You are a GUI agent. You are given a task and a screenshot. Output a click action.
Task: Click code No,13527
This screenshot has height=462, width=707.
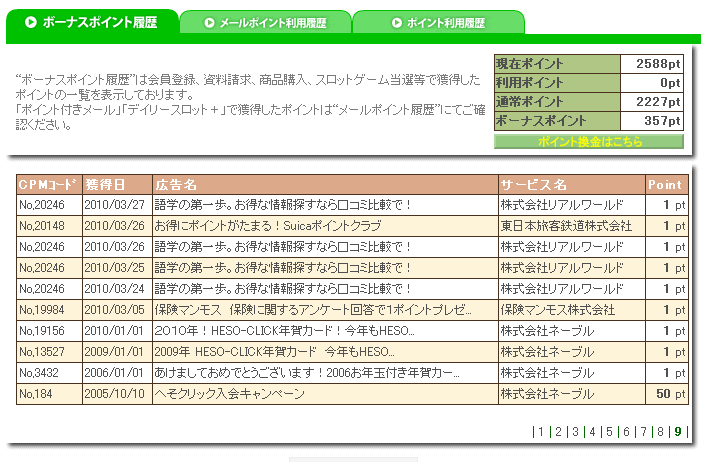[42, 352]
